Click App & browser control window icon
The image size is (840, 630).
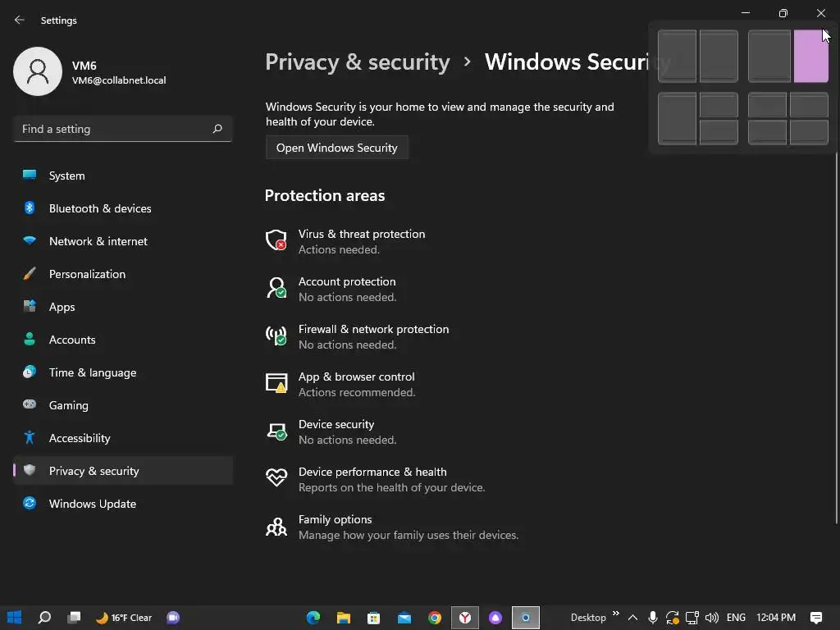click(x=276, y=383)
